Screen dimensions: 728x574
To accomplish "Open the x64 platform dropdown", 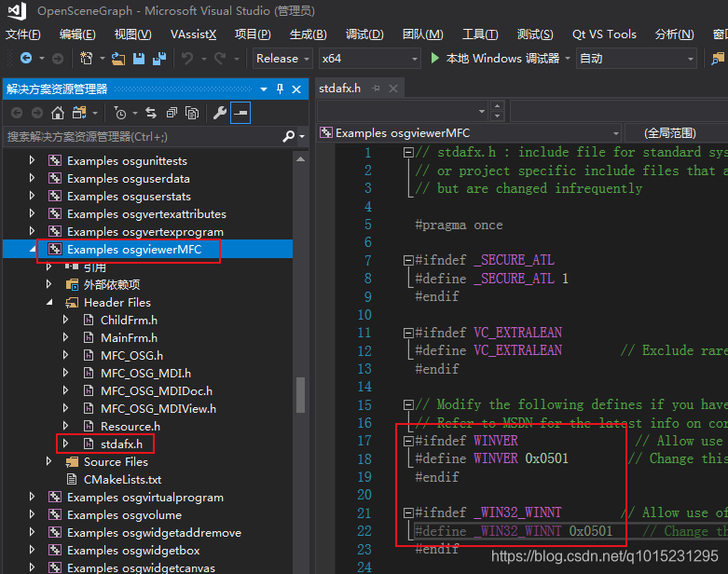I will point(369,59).
